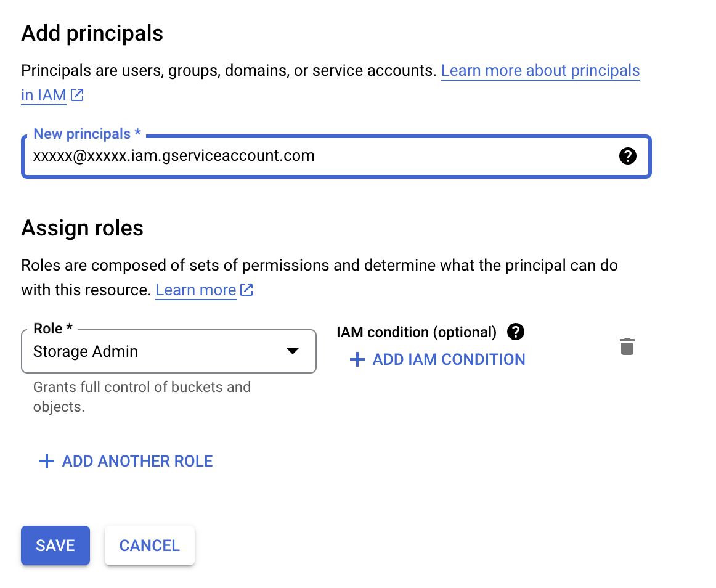Follow the 'Learn more' link about roles
The image size is (716, 588).
[195, 290]
